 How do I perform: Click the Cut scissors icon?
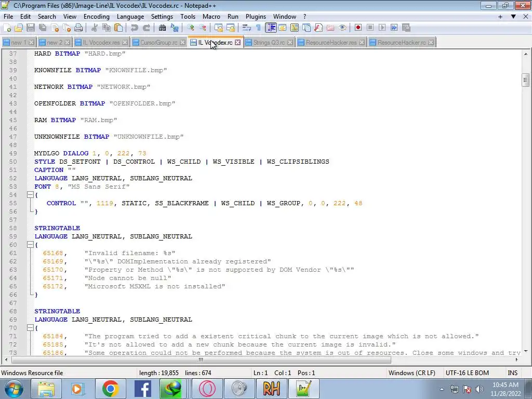95,28
